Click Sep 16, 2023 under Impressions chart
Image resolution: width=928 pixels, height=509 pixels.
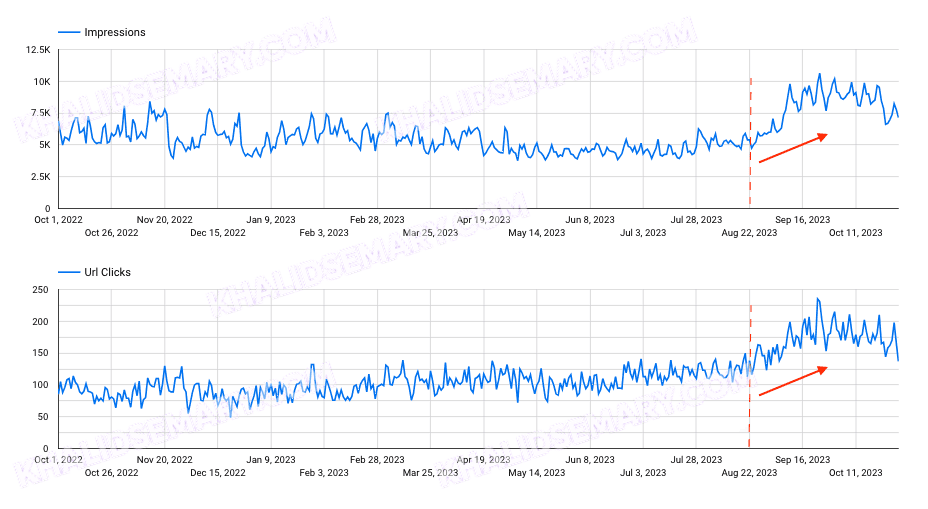[803, 220]
